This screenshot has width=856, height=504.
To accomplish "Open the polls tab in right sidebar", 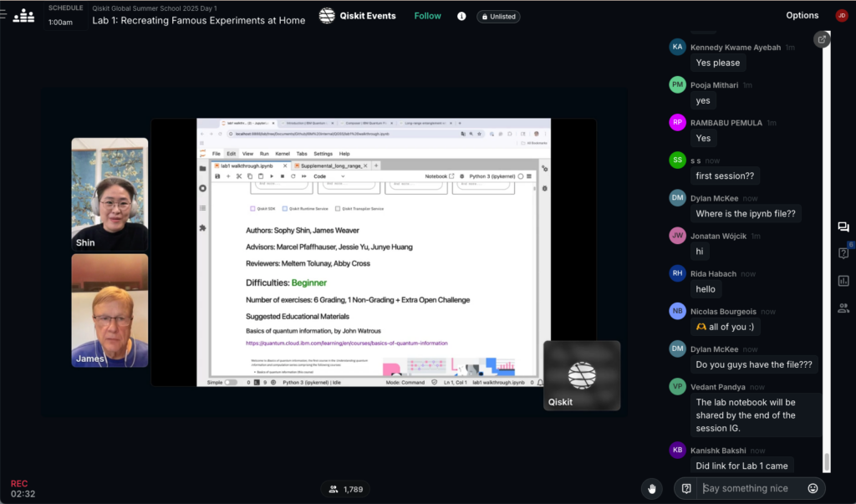I will pos(843,281).
